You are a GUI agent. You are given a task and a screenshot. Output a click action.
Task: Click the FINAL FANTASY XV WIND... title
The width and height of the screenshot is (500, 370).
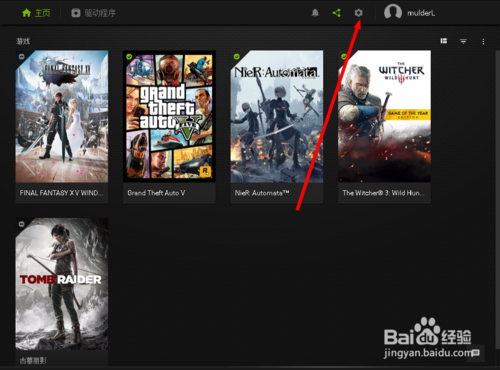pos(61,193)
